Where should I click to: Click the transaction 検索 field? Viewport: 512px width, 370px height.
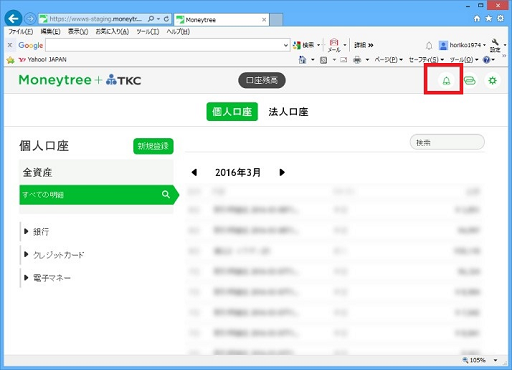[447, 143]
